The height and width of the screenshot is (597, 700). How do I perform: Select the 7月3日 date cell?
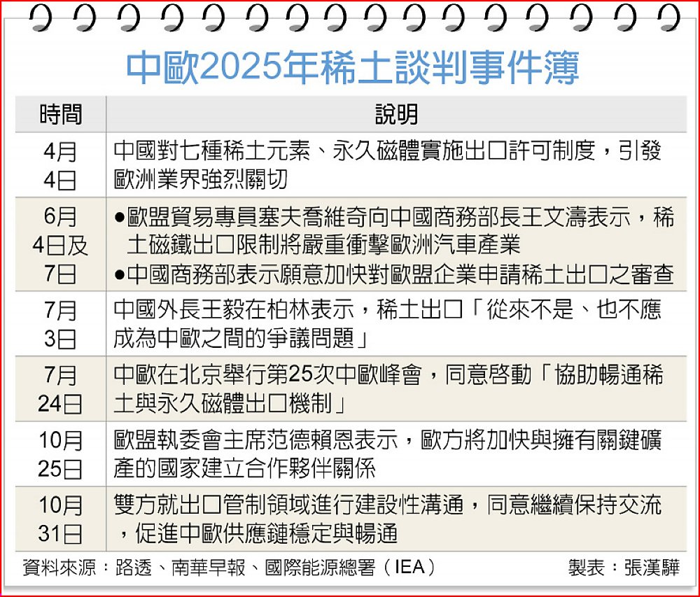(x=61, y=324)
